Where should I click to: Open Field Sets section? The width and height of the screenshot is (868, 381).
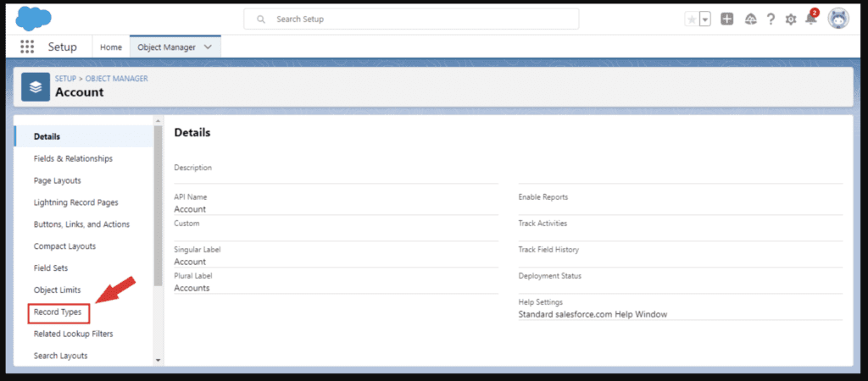click(51, 268)
